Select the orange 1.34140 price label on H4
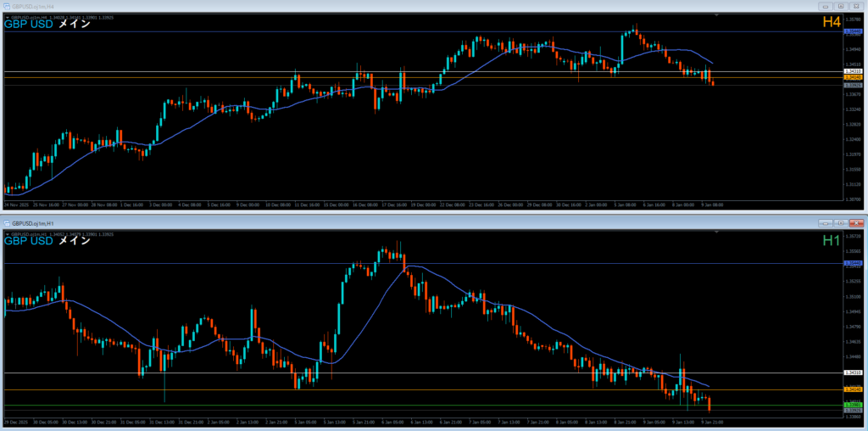 [x=854, y=77]
